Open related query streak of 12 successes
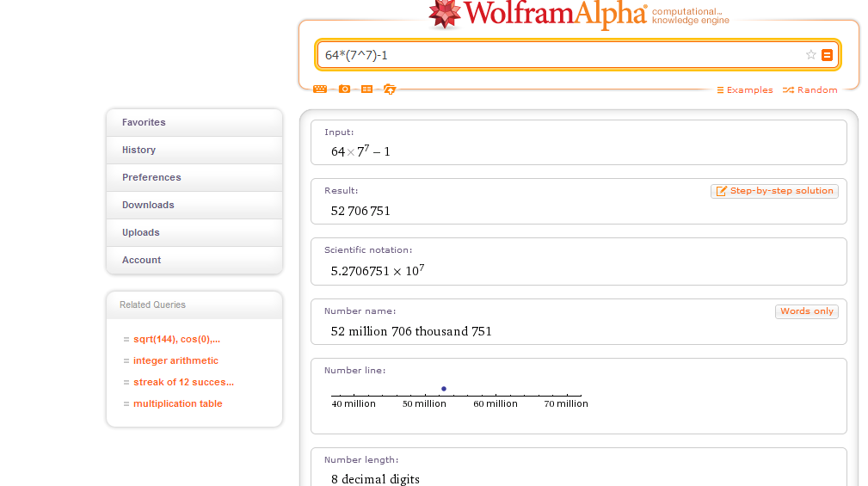The width and height of the screenshot is (868, 486). point(183,382)
